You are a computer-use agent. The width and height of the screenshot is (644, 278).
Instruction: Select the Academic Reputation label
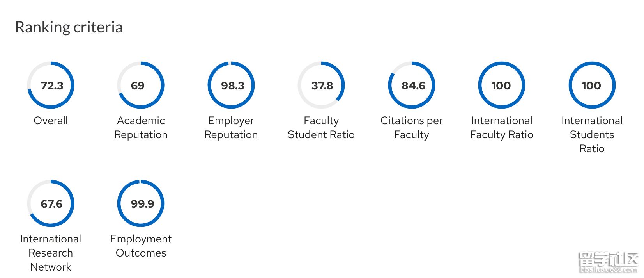tap(141, 128)
